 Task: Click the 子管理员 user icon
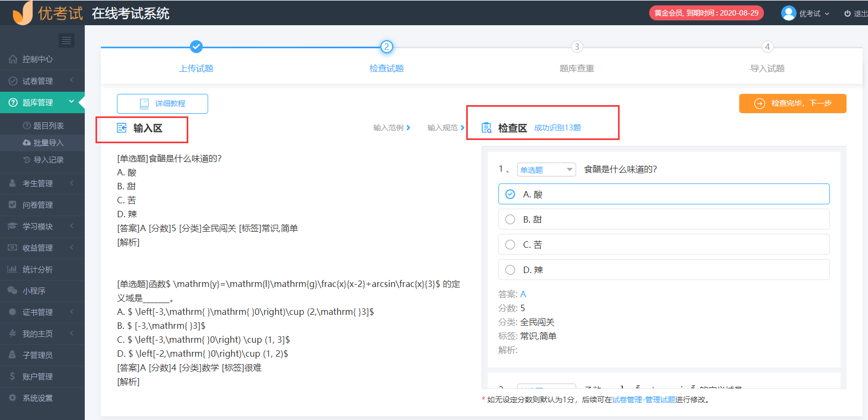[x=12, y=355]
